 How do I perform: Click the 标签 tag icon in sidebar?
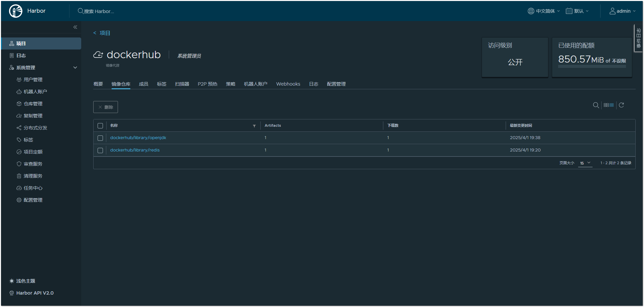point(19,140)
